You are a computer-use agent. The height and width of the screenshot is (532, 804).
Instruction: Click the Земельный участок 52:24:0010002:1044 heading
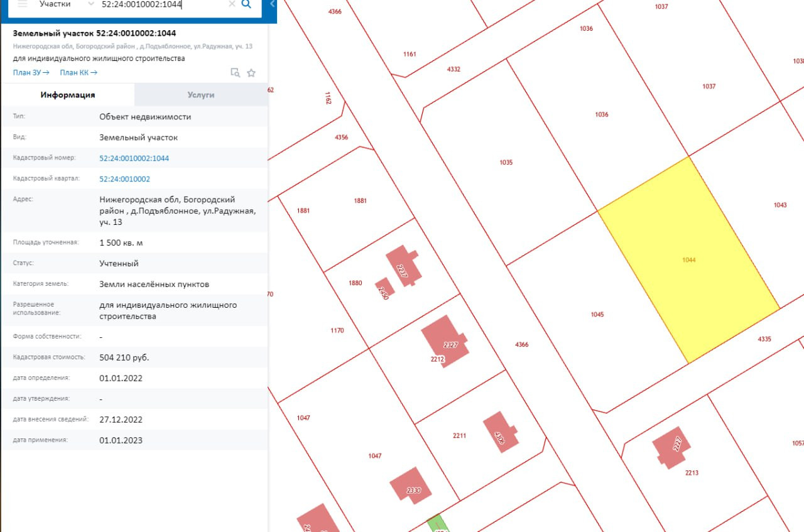[x=94, y=33]
